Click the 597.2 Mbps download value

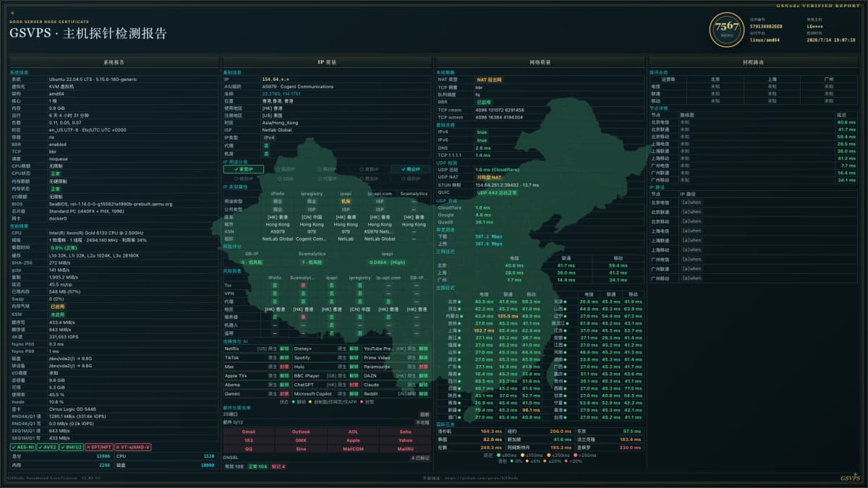(x=488, y=236)
